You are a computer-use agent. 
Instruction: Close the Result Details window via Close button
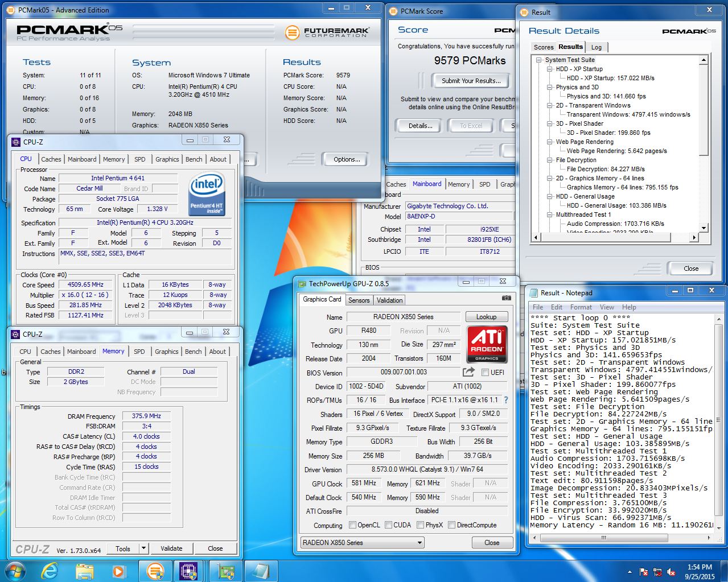coord(691,269)
